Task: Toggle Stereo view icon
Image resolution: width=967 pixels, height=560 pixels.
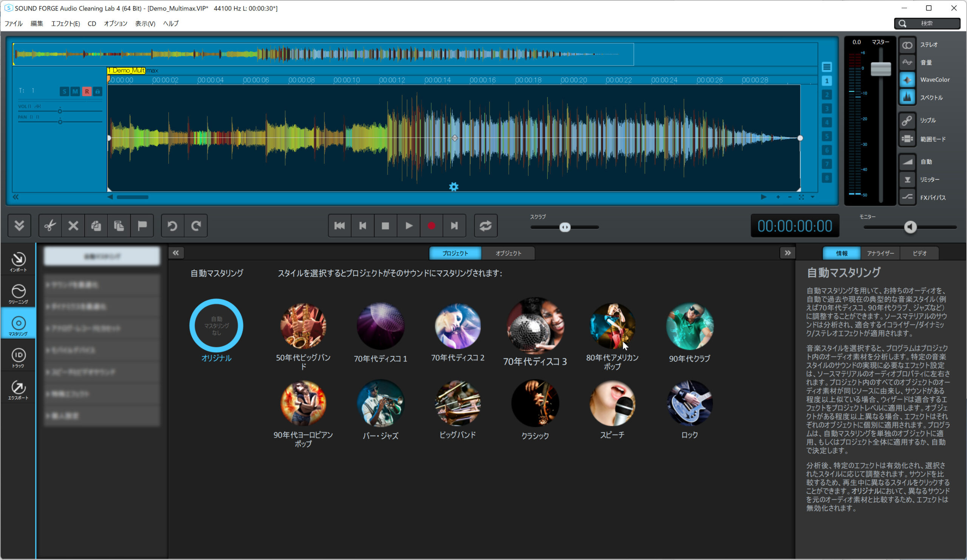Action: [x=907, y=45]
